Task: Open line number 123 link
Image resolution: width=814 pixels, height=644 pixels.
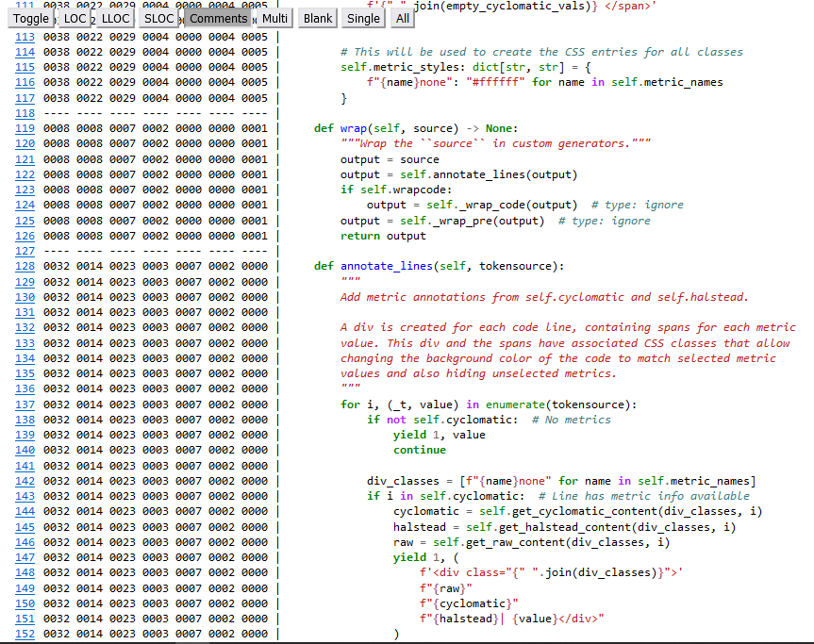Action: [25, 190]
